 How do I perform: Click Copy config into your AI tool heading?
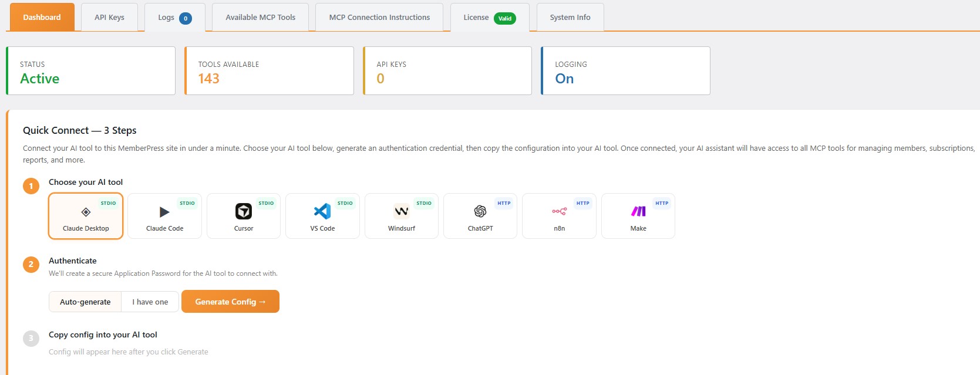click(x=103, y=335)
